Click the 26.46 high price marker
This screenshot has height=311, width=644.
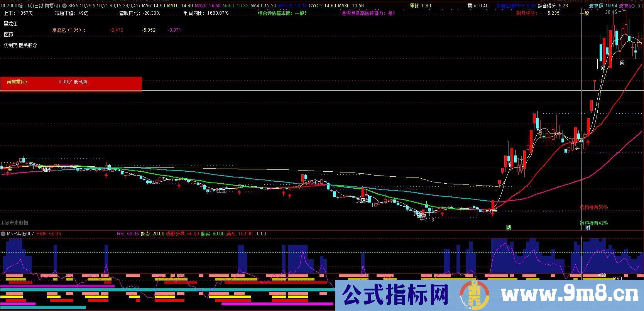(x=611, y=12)
